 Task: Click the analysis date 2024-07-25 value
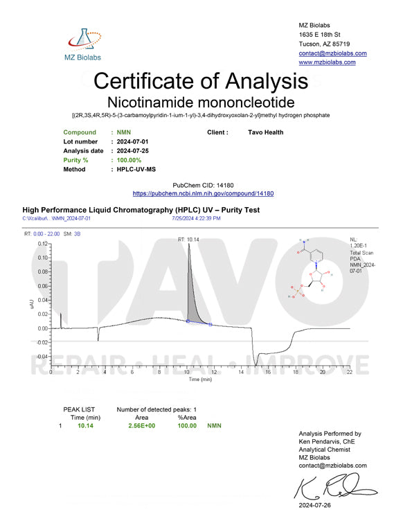[x=132, y=150]
